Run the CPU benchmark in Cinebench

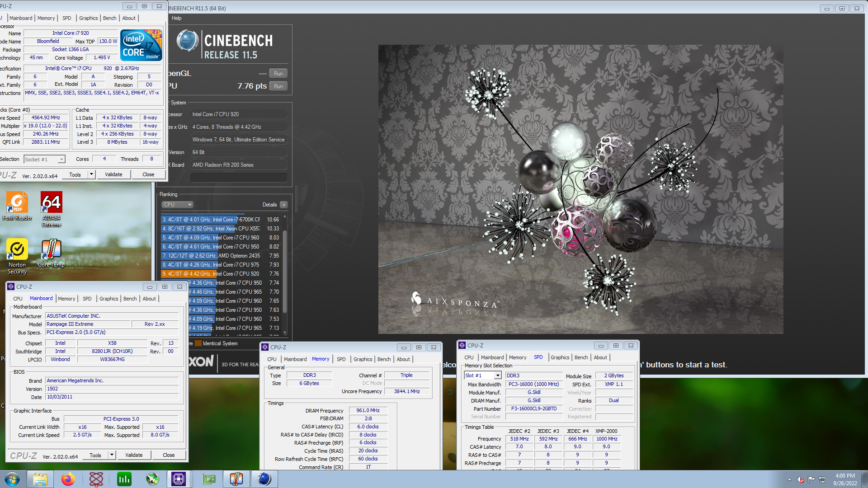(x=278, y=86)
